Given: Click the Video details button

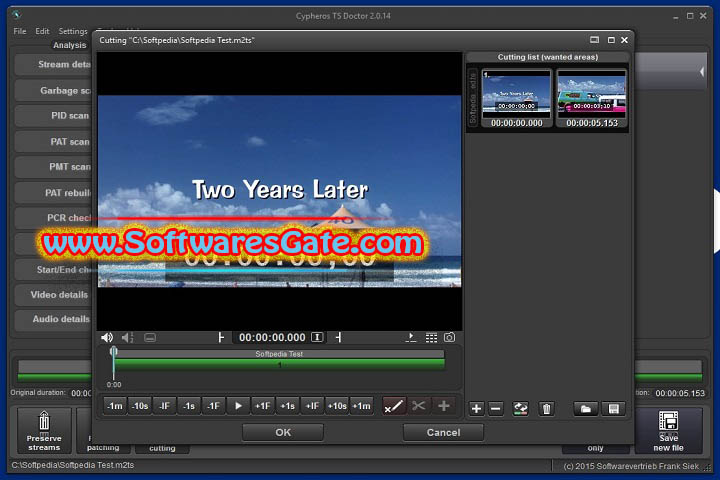Looking at the screenshot, I should [x=54, y=294].
